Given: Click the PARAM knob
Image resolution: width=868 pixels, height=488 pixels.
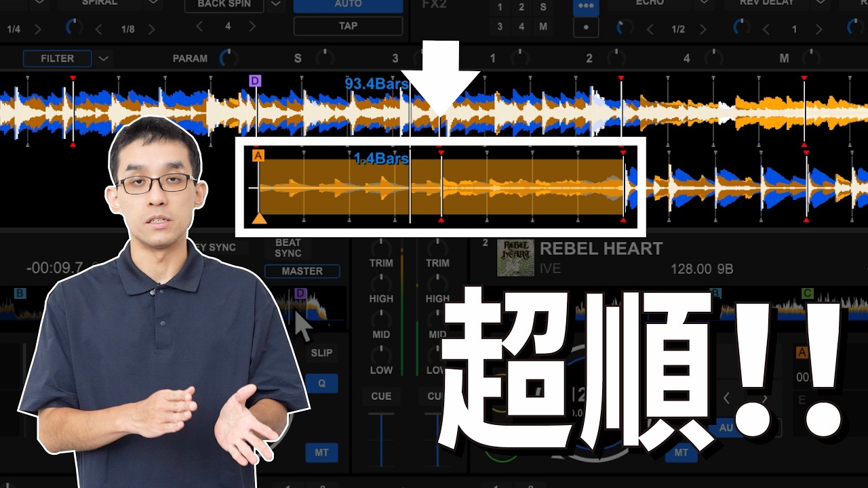Looking at the screenshot, I should click(229, 58).
